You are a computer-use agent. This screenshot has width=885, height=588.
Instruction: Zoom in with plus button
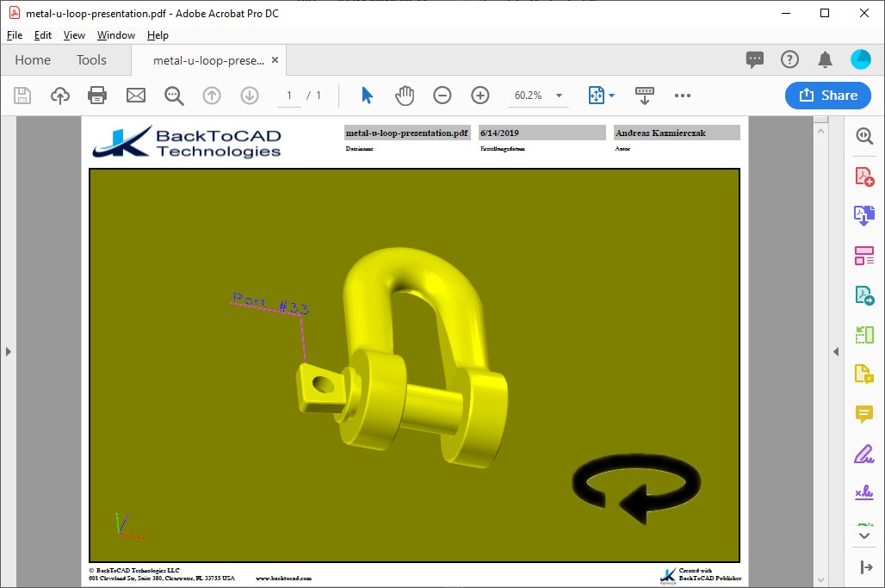click(x=480, y=96)
